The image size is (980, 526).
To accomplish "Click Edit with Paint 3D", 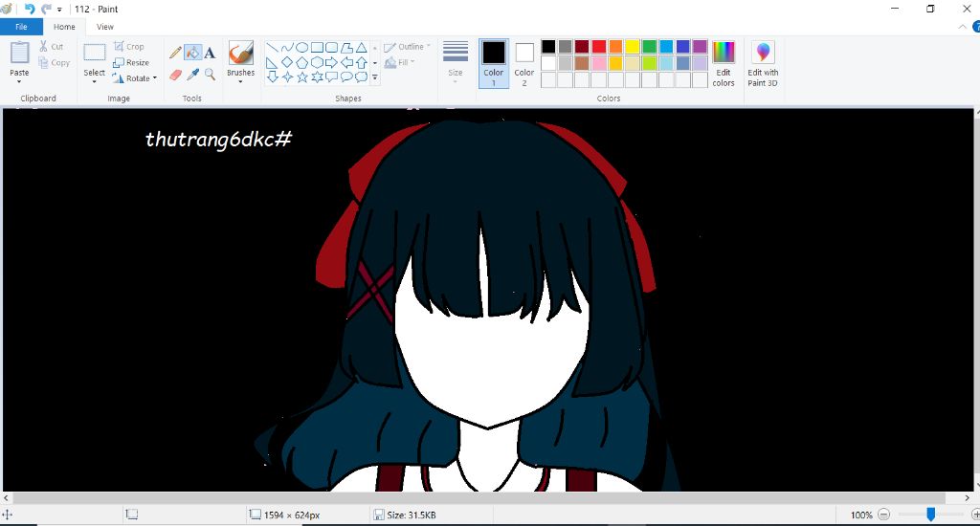I will click(763, 64).
